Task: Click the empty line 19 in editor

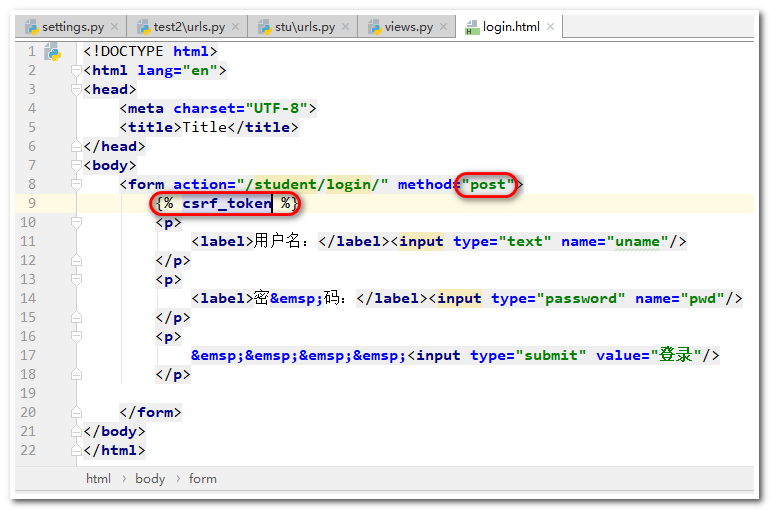Action: pos(415,393)
